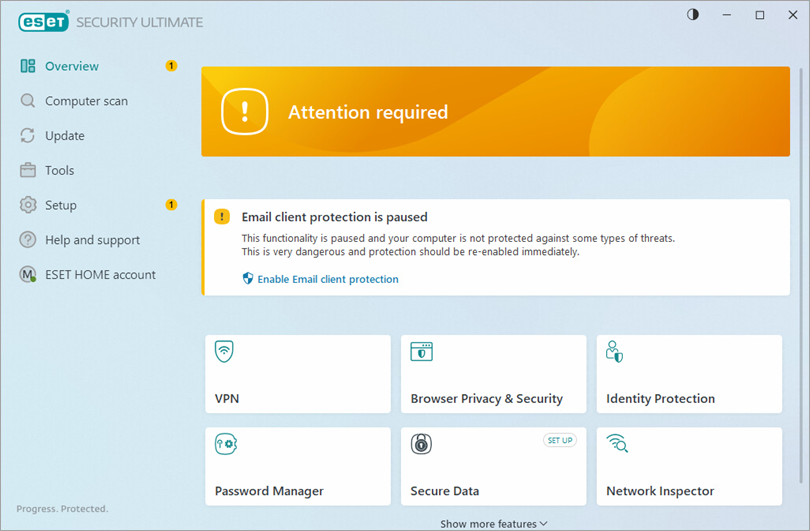Click 'Email client protection is paused' heading
Viewport: 810px width, 531px height.
tap(335, 217)
